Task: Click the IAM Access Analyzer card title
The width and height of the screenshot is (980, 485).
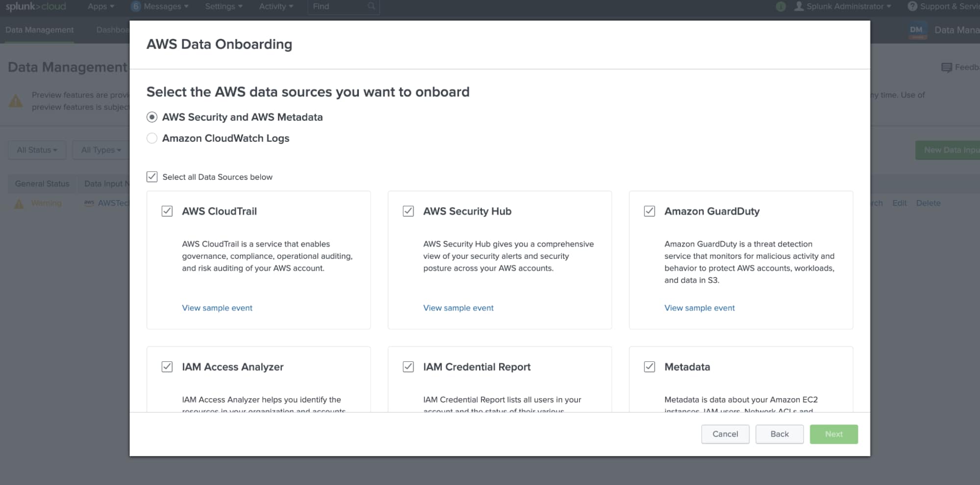Action: coord(232,367)
